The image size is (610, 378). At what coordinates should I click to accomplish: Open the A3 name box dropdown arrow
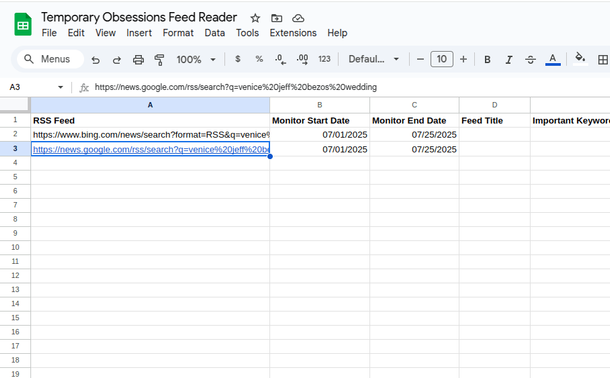[60, 87]
